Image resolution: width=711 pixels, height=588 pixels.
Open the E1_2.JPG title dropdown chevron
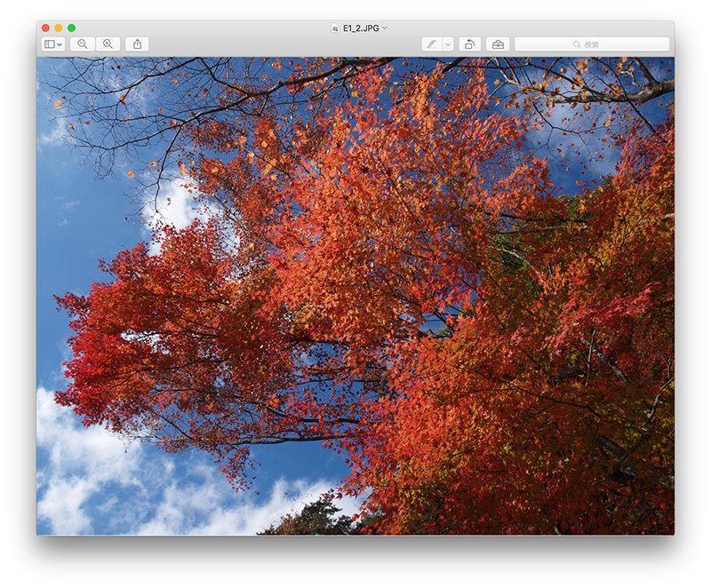click(x=385, y=28)
